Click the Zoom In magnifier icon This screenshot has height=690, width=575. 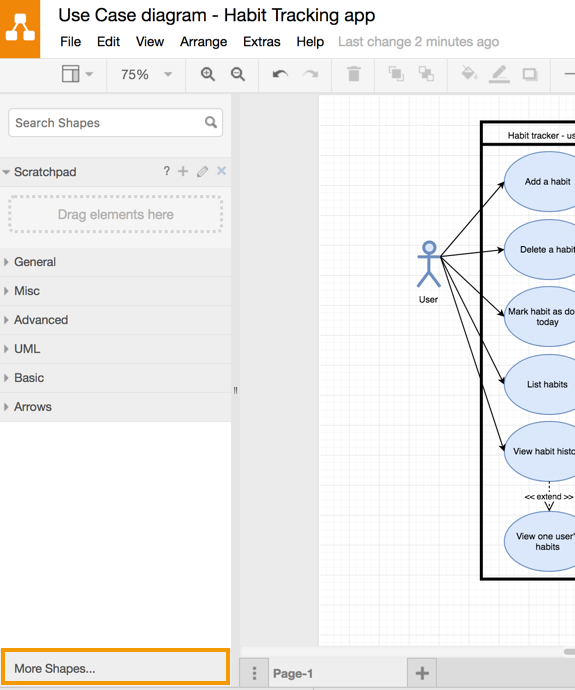pos(208,74)
